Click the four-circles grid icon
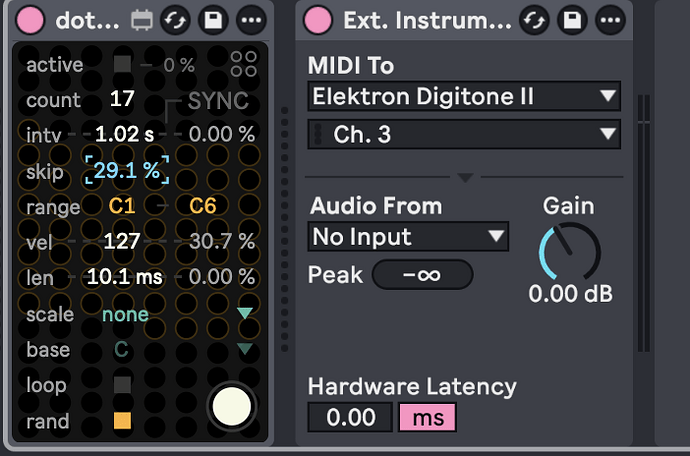 244,64
